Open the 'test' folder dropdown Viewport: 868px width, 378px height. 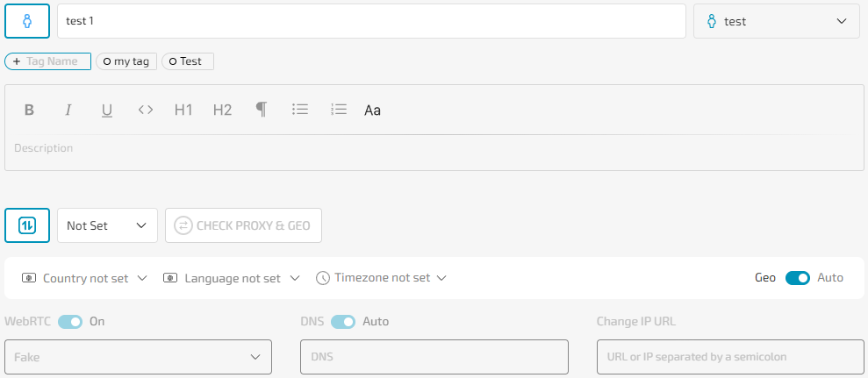pos(777,21)
